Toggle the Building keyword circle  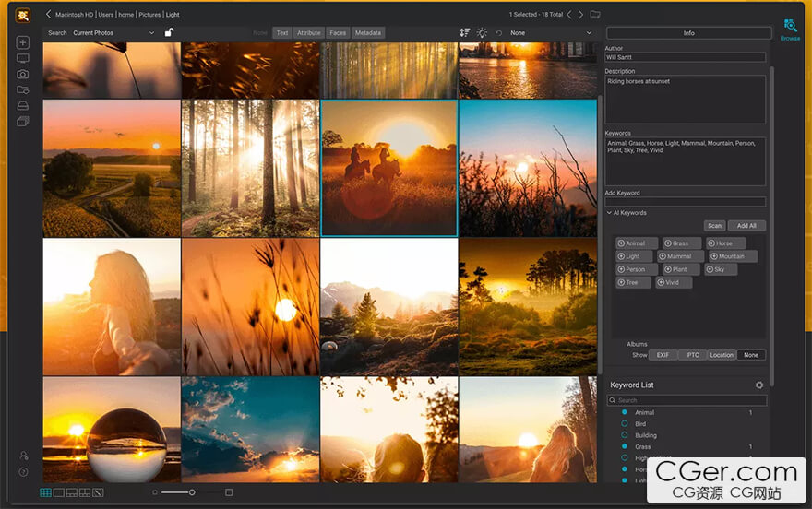625,435
